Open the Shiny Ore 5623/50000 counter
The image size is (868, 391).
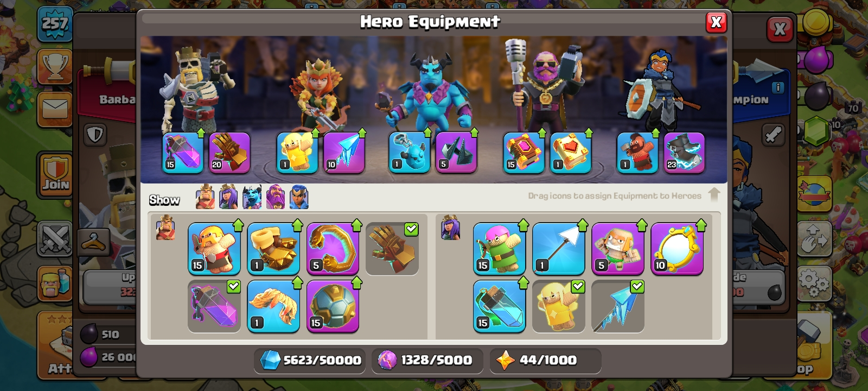310,360
